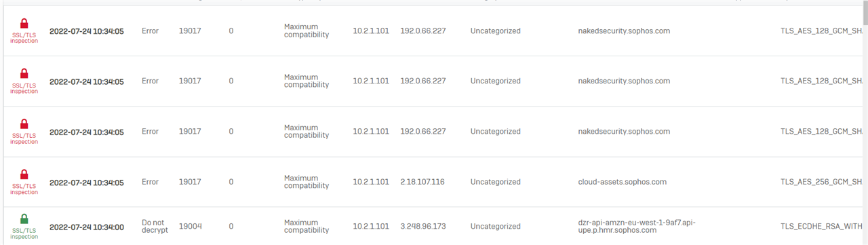Click the Do not decrypt status cell
868x245 pixels.
[x=153, y=226]
